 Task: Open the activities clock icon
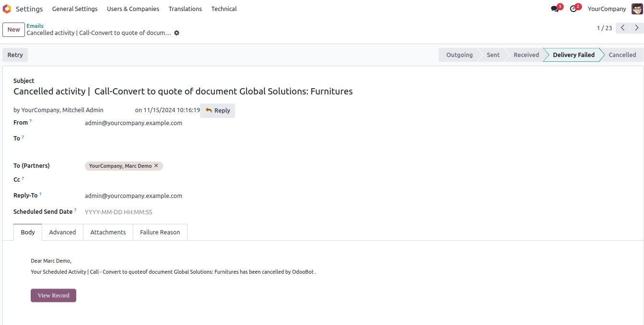(573, 9)
